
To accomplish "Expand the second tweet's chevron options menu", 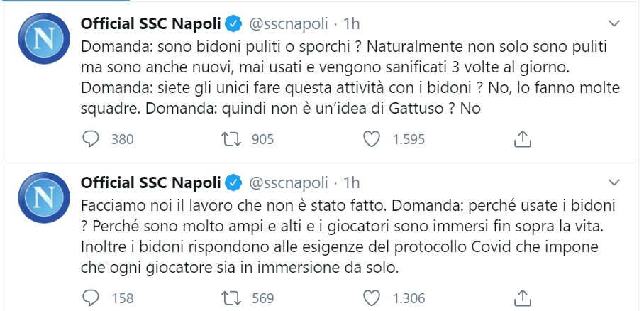I will coord(614,182).
